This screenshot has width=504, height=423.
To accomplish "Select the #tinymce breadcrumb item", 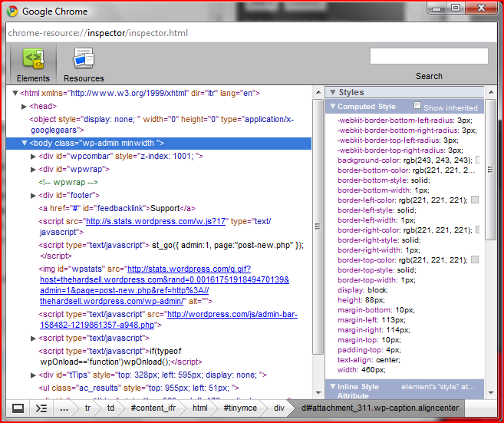I will 240,408.
